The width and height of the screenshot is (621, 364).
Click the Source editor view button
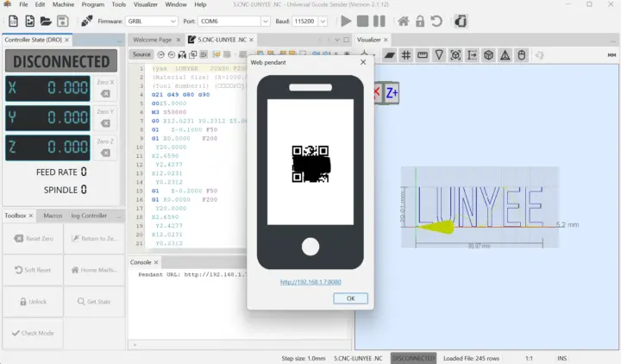click(141, 54)
